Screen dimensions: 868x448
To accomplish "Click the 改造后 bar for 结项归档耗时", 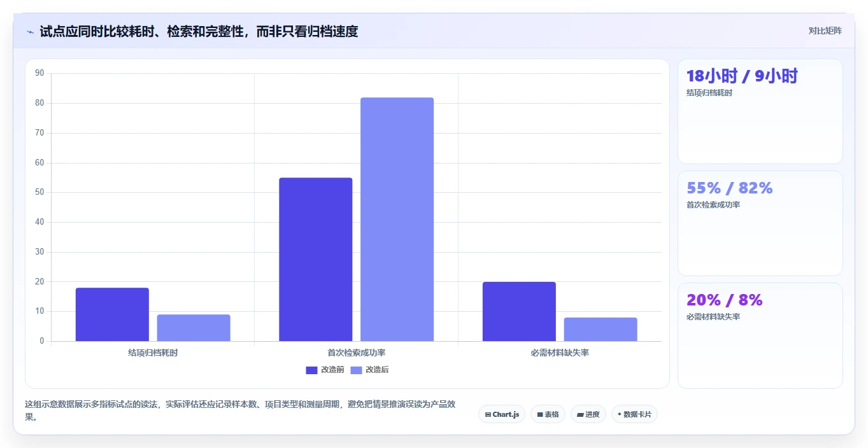I will (194, 328).
